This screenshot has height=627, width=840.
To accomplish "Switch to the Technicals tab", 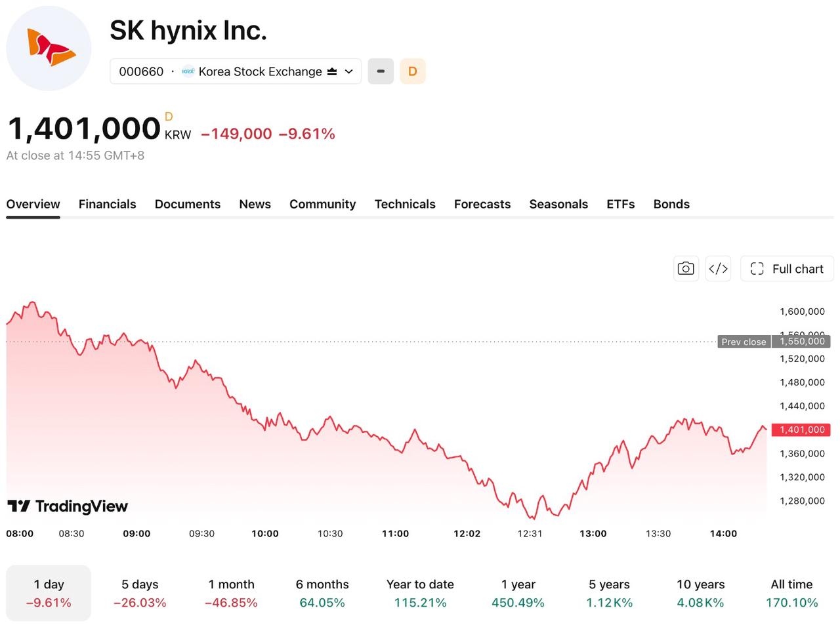I will pyautogui.click(x=405, y=204).
